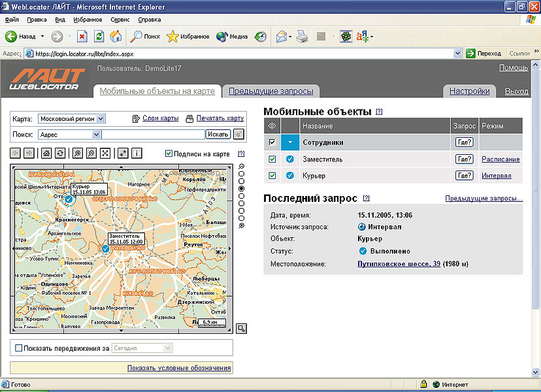Open the Файл menu
Image resolution: width=541 pixels, height=392 pixels.
(12, 20)
